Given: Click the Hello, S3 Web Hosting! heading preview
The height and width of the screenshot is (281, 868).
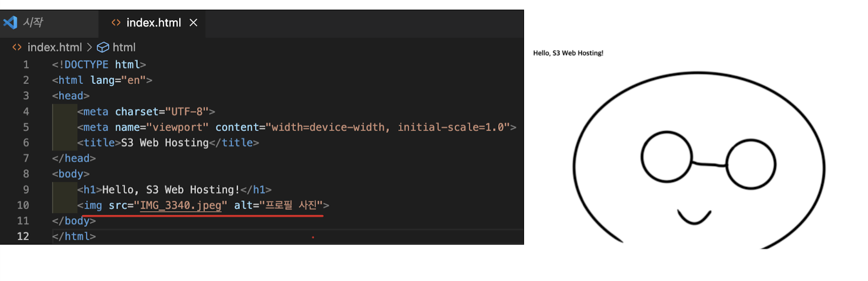Looking at the screenshot, I should coord(568,53).
